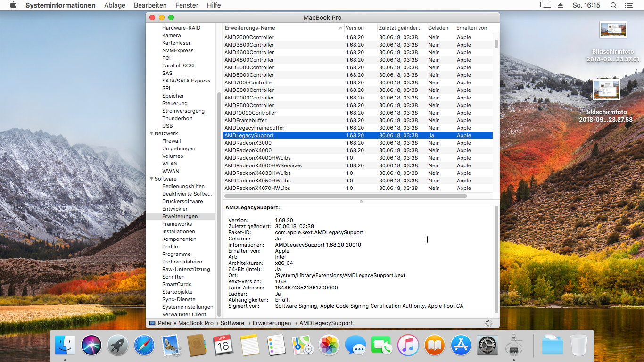Select the AMDRadeonX4000 extension row
The height and width of the screenshot is (362, 644).
pyautogui.click(x=248, y=150)
